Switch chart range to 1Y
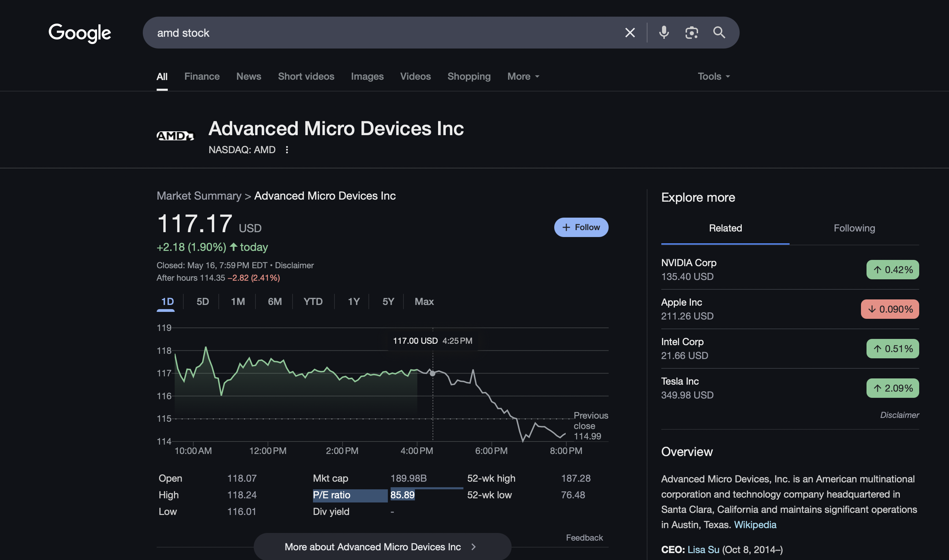 pos(353,301)
